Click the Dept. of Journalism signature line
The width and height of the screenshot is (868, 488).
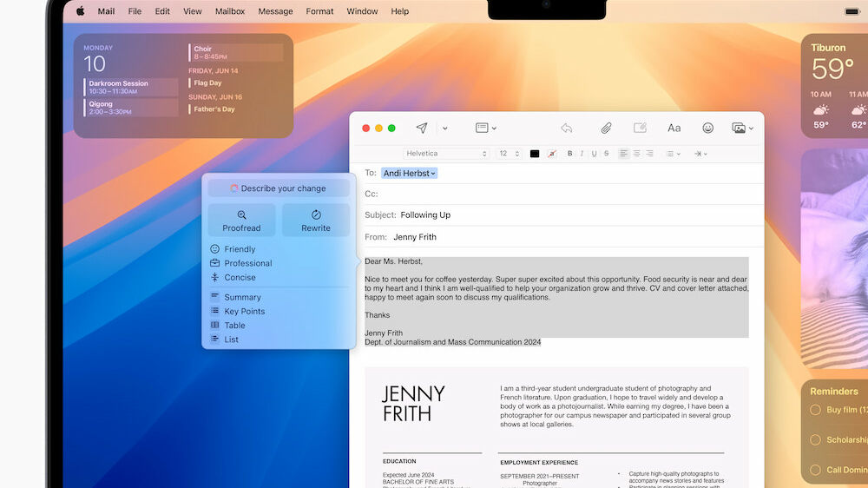(x=453, y=342)
